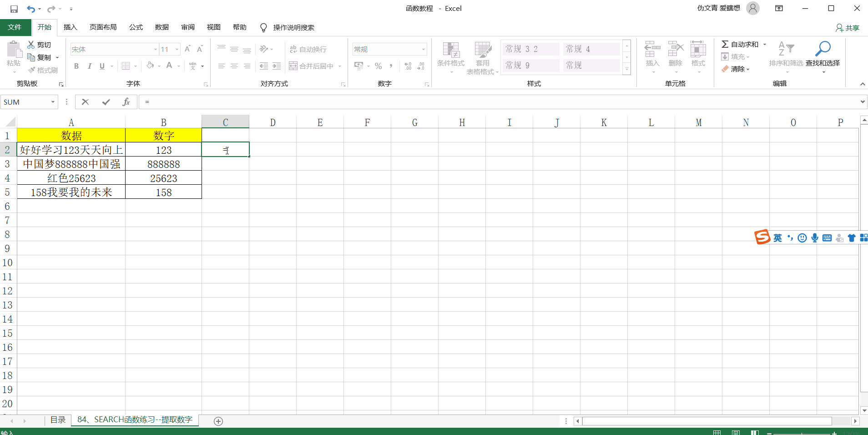Screen dimensions: 868x435
Task: Click the add new sheet button
Action: (x=218, y=421)
